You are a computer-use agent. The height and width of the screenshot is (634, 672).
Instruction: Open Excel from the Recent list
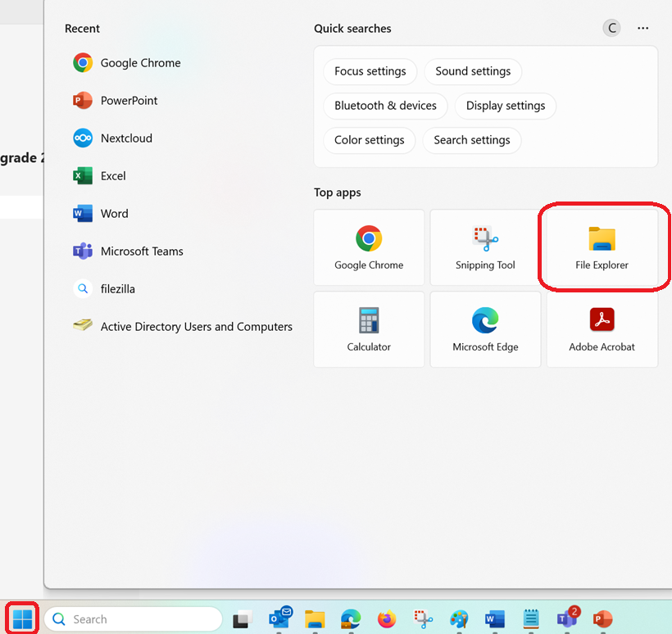click(99, 176)
